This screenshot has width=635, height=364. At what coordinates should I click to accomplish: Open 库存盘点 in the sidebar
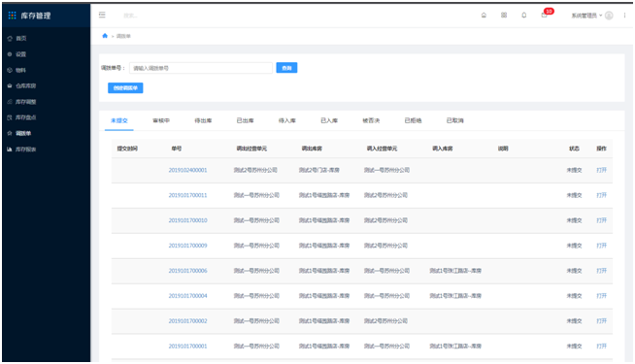pos(25,117)
